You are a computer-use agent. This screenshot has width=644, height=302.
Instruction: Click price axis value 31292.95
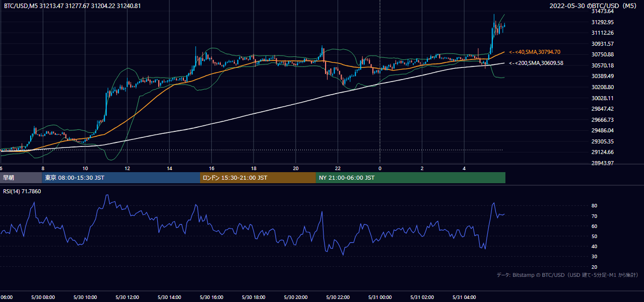tap(602, 22)
